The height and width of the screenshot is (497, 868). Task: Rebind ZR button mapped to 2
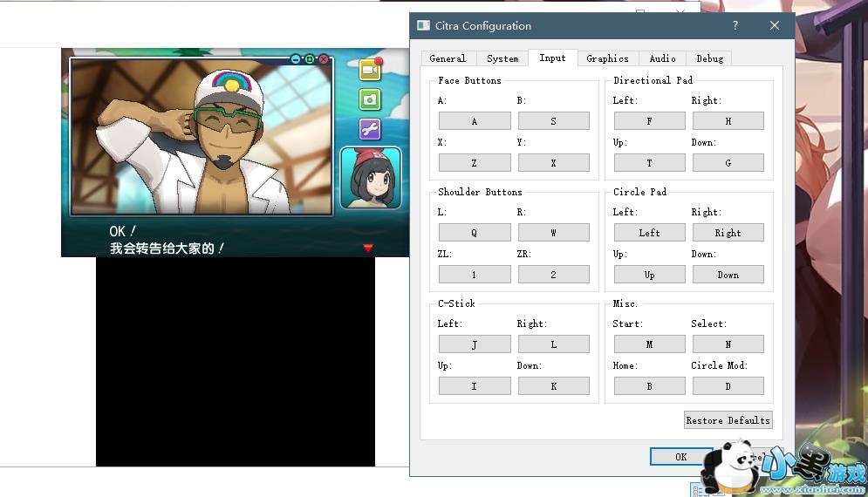click(554, 275)
